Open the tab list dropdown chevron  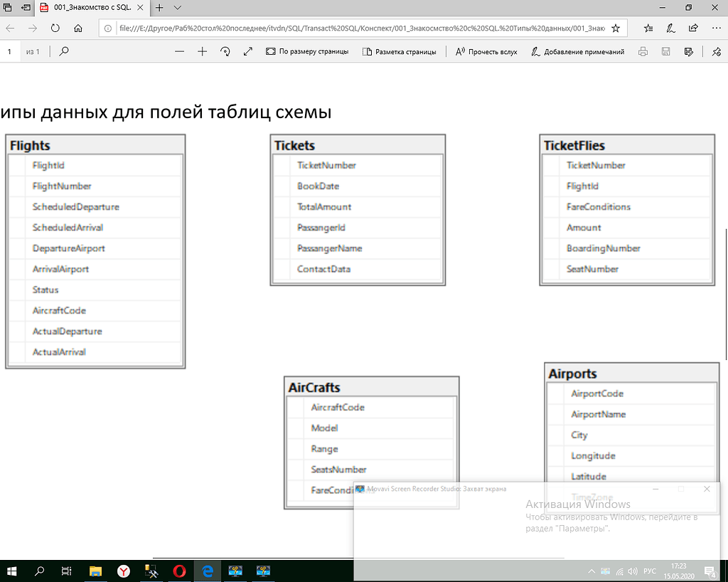point(178,8)
